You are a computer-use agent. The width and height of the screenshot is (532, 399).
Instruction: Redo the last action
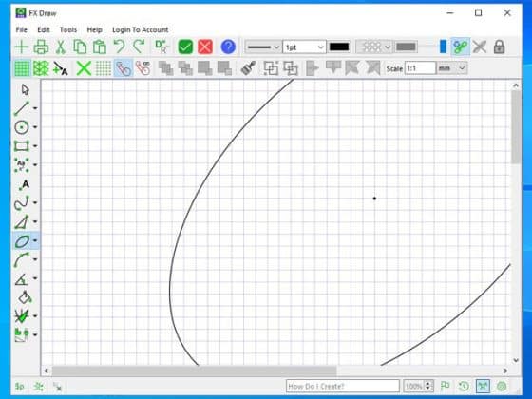(139, 47)
